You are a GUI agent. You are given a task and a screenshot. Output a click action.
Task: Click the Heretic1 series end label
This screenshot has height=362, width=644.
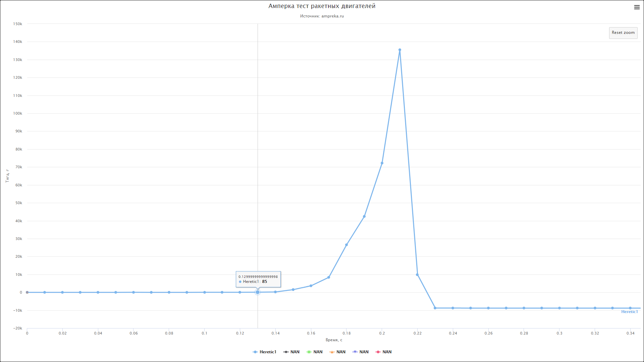click(x=629, y=312)
